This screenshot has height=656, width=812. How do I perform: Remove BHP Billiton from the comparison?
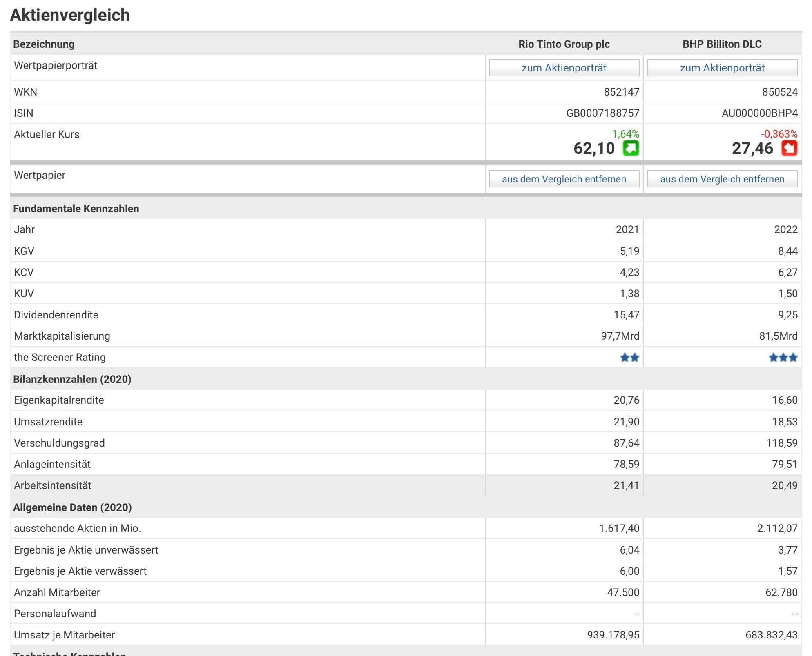click(722, 179)
